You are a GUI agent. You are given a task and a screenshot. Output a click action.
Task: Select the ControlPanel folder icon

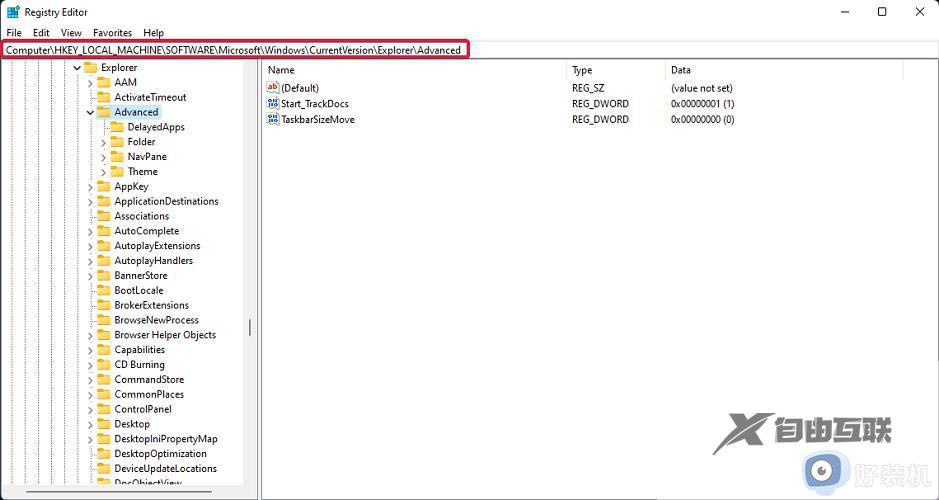click(104, 409)
